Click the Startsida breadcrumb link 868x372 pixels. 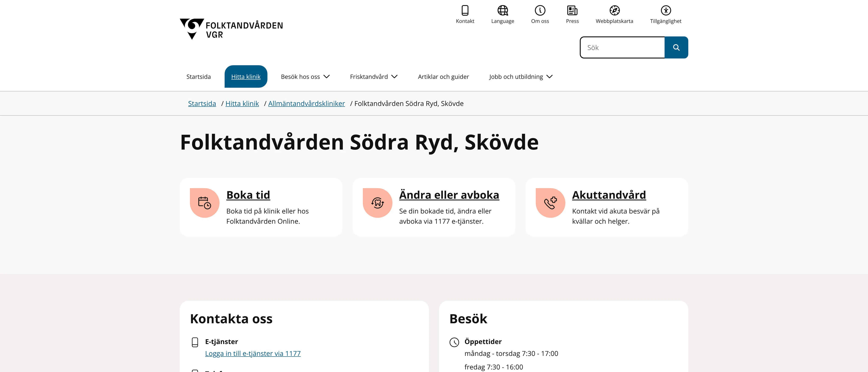202,104
